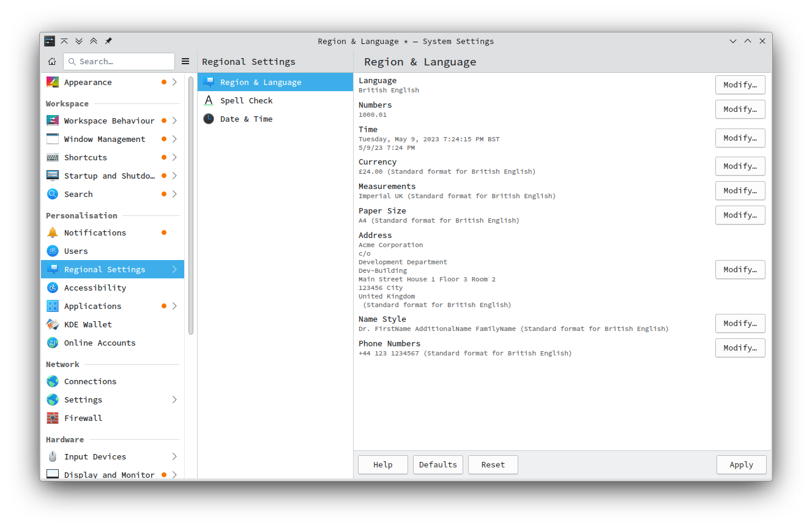Click the Apply button

point(742,465)
